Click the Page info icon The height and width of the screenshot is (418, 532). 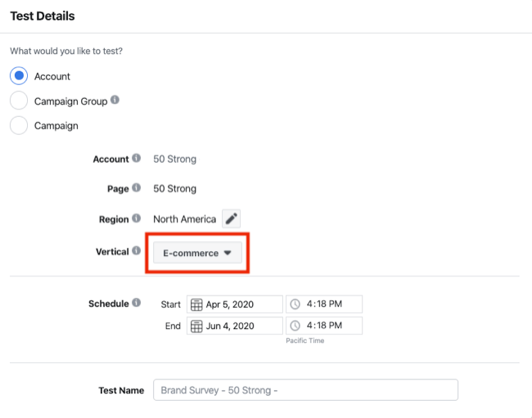click(137, 188)
